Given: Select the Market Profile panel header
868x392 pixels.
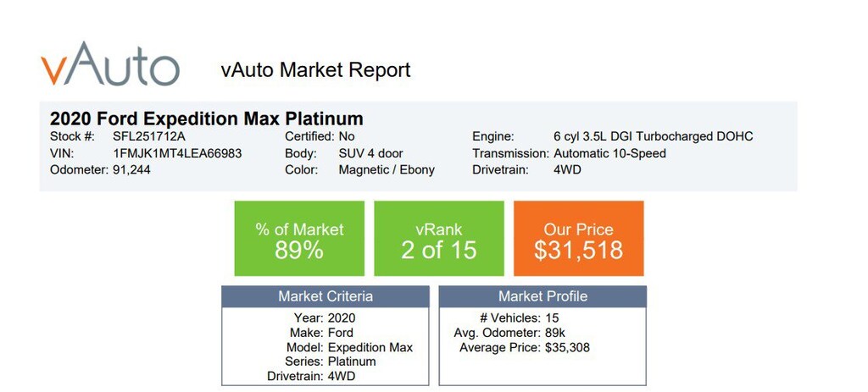Looking at the screenshot, I should 542,297.
